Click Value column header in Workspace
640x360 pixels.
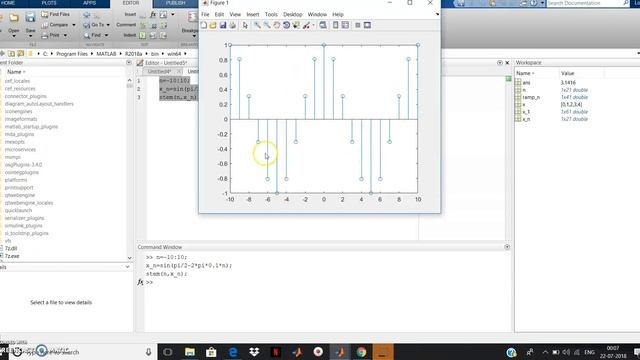point(567,73)
